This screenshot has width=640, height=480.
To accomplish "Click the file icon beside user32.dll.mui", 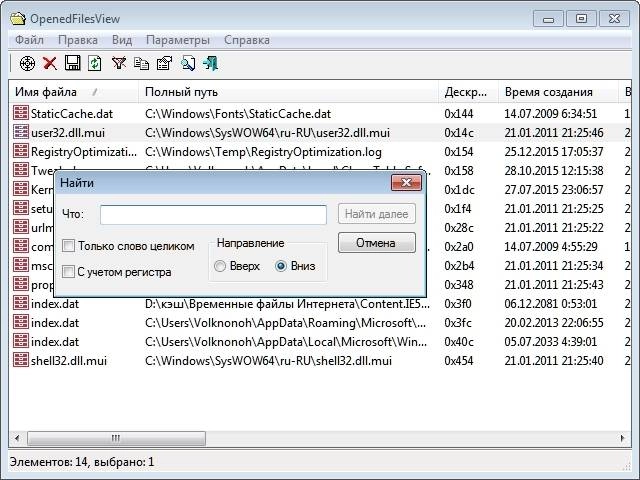I will [21, 132].
